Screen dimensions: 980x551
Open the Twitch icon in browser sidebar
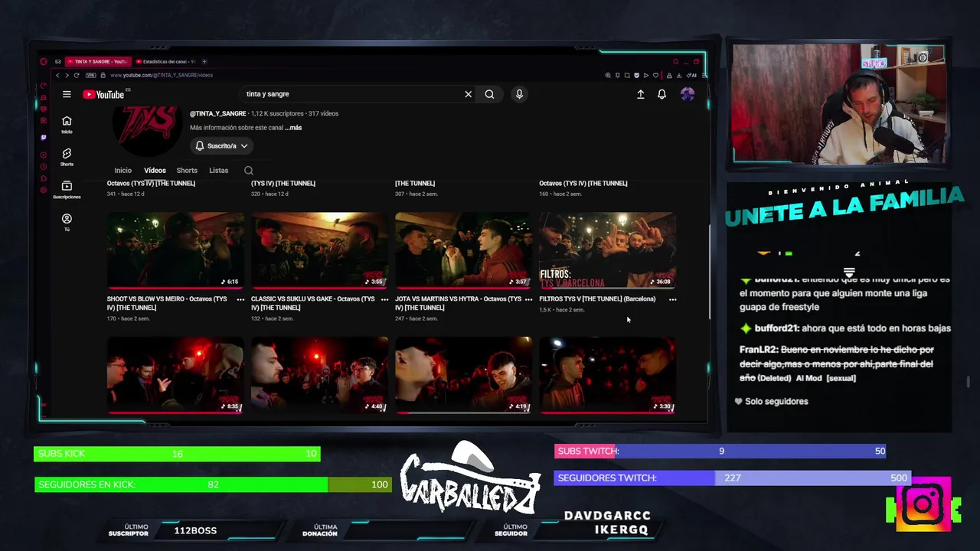44,137
